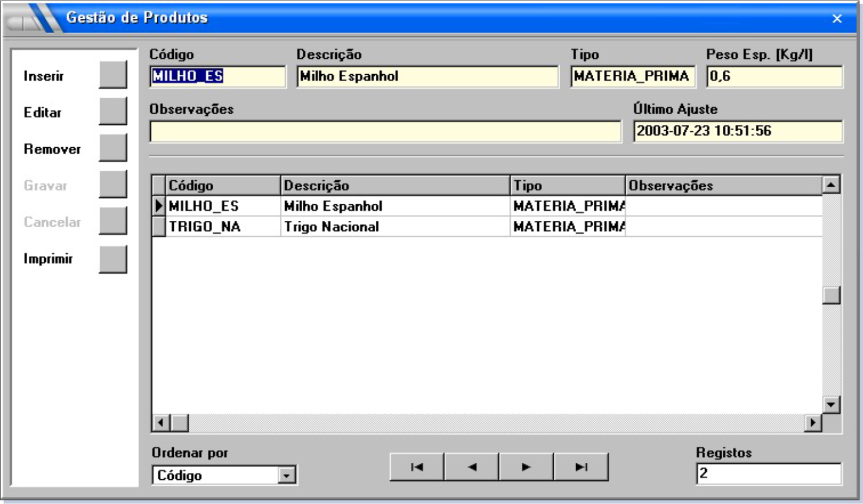863x504 pixels.
Task: Go to the next record arrow button
Action: 525,467
